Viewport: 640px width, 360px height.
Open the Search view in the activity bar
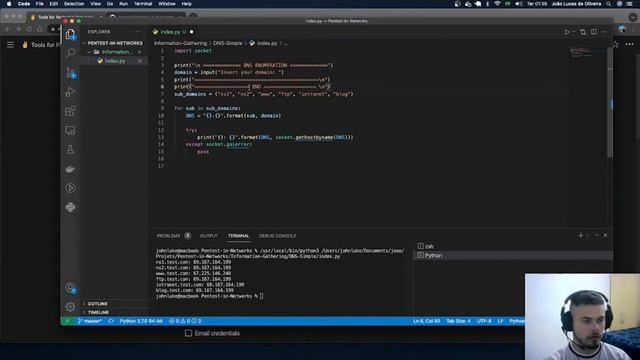[70, 53]
